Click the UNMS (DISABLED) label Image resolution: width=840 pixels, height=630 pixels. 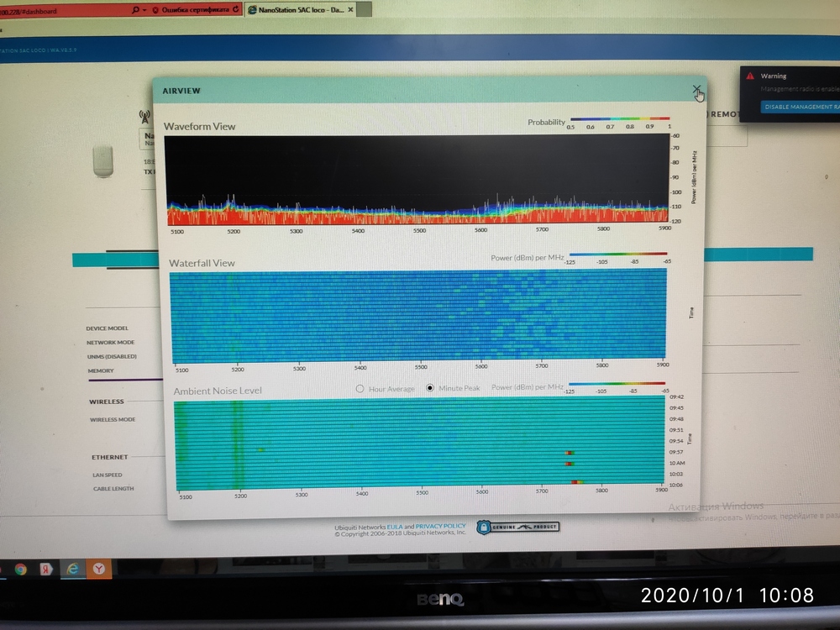point(112,356)
